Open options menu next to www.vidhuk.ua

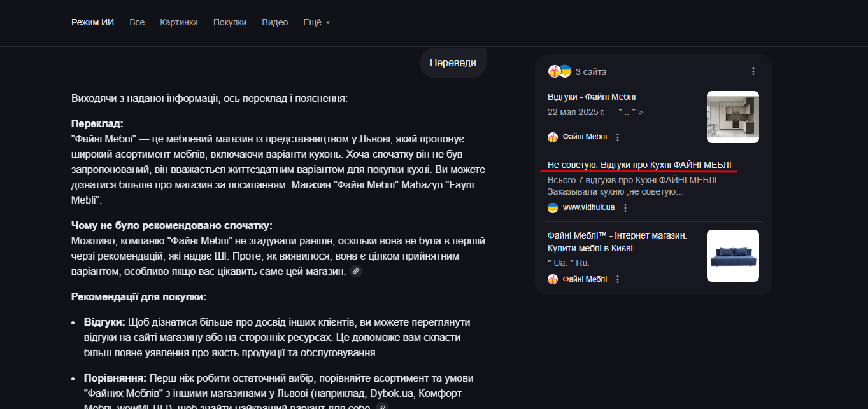point(625,208)
